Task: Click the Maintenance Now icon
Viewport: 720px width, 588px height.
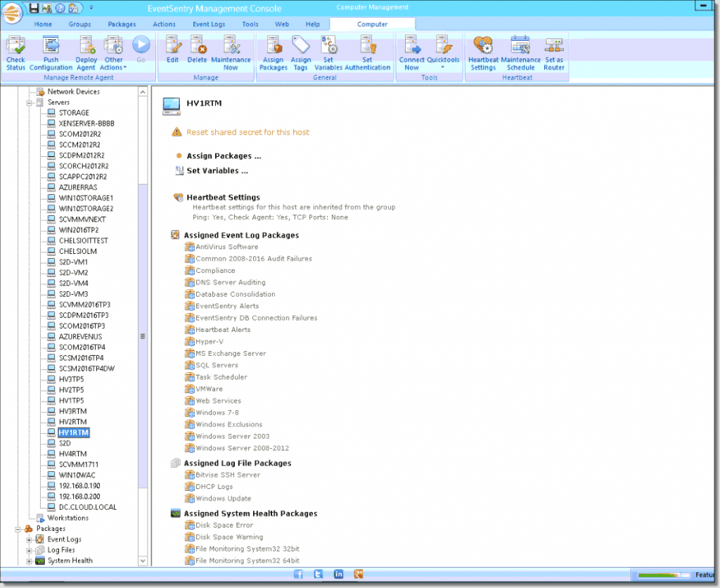Action: point(231,53)
